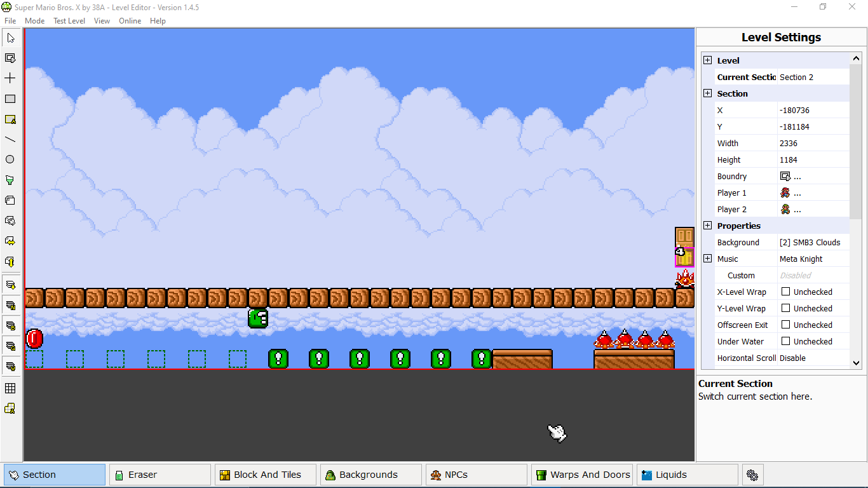The height and width of the screenshot is (488, 868).
Task: Click the Level Settings scrollbar down arrow
Action: click(856, 363)
